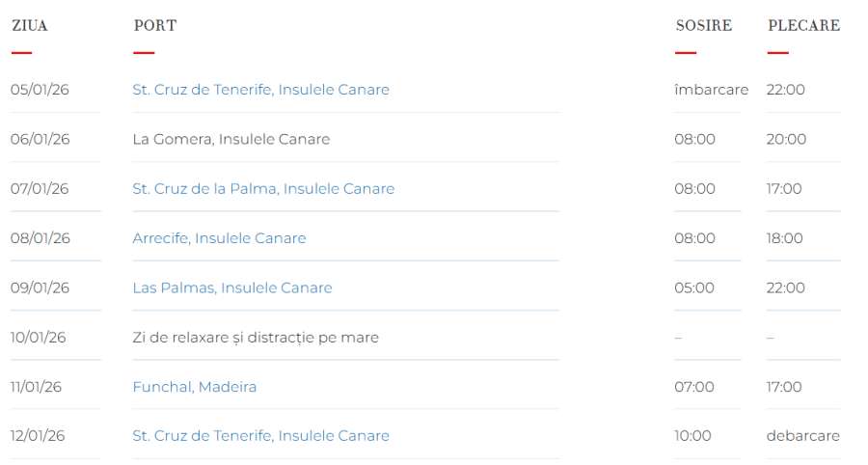Open Las Palmas, Insulele Canare link
The width and height of the screenshot is (868, 465).
click(232, 287)
